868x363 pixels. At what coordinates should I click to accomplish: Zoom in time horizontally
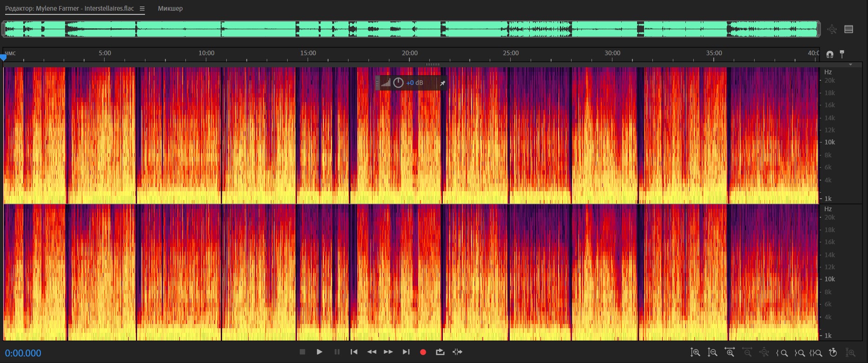click(730, 353)
